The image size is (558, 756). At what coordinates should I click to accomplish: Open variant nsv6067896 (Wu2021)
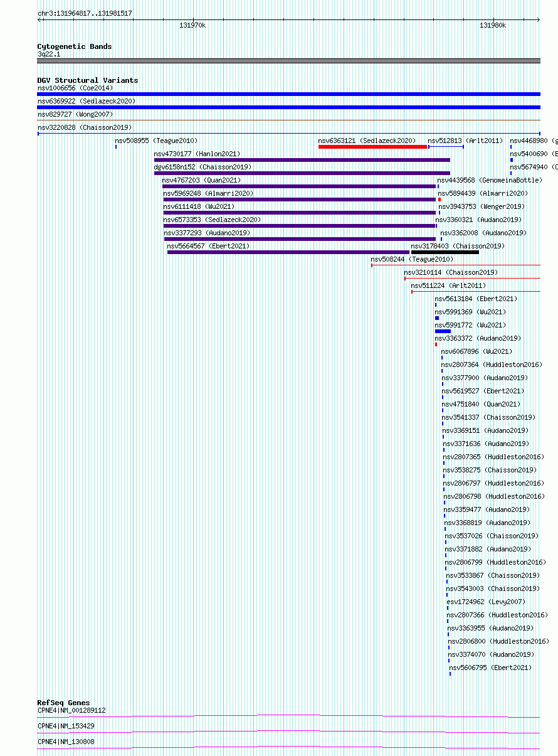[476, 351]
